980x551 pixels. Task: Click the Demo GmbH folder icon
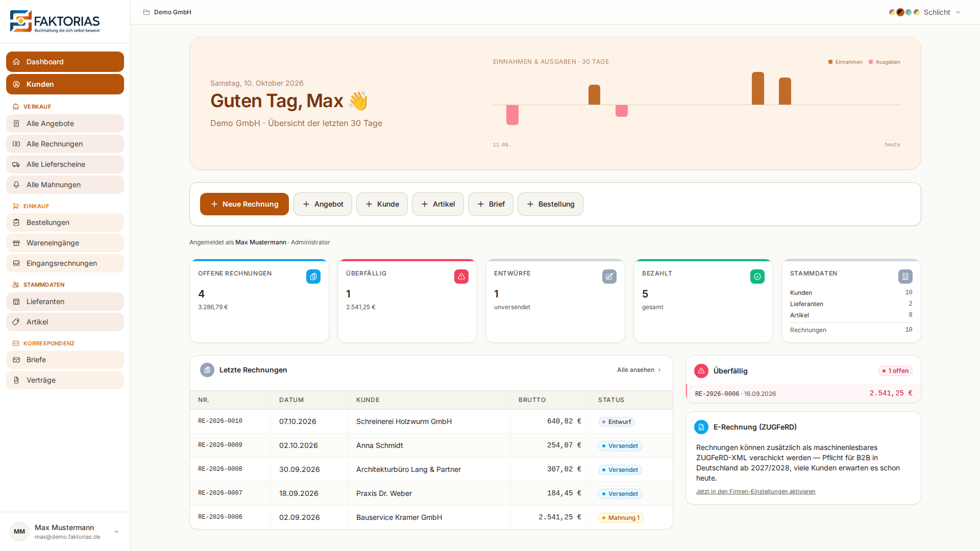[x=146, y=12]
